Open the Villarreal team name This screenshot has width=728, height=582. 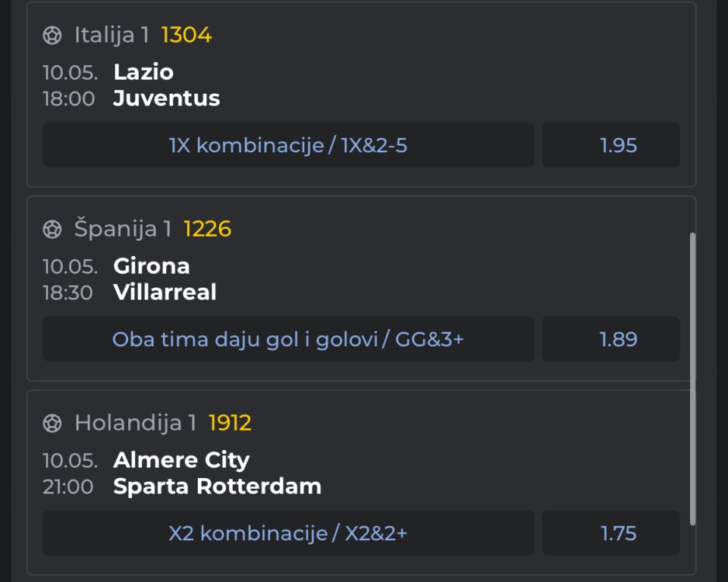coord(165,293)
